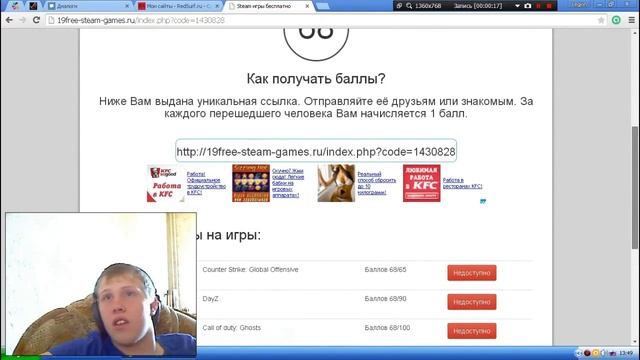Click the browser address bar URL
This screenshot has width=640, height=360.
tap(141, 20)
